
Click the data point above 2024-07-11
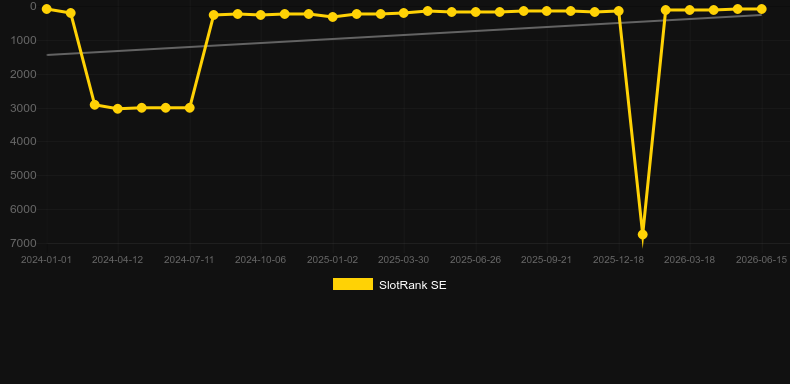[189, 108]
